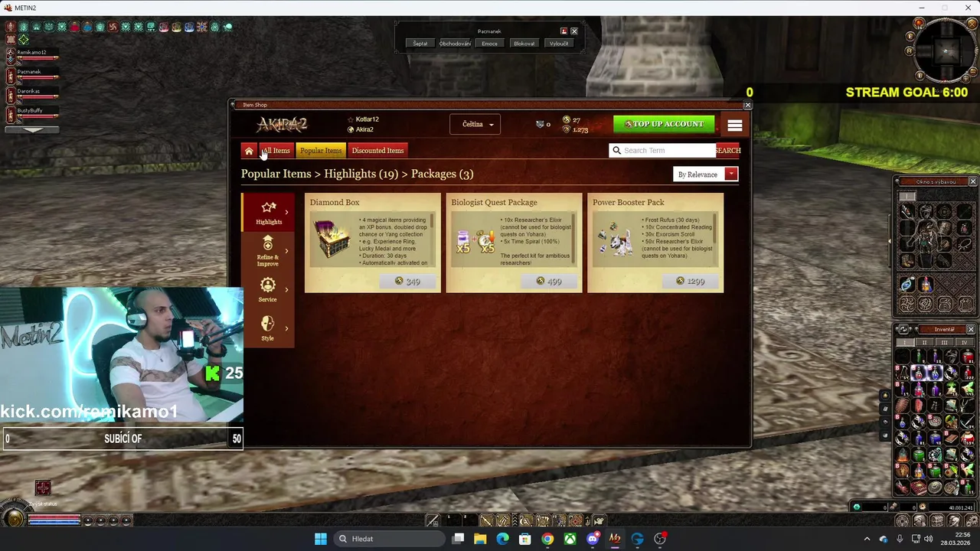The width and height of the screenshot is (980, 551).
Task: Click the Blokovat button
Action: (x=524, y=44)
